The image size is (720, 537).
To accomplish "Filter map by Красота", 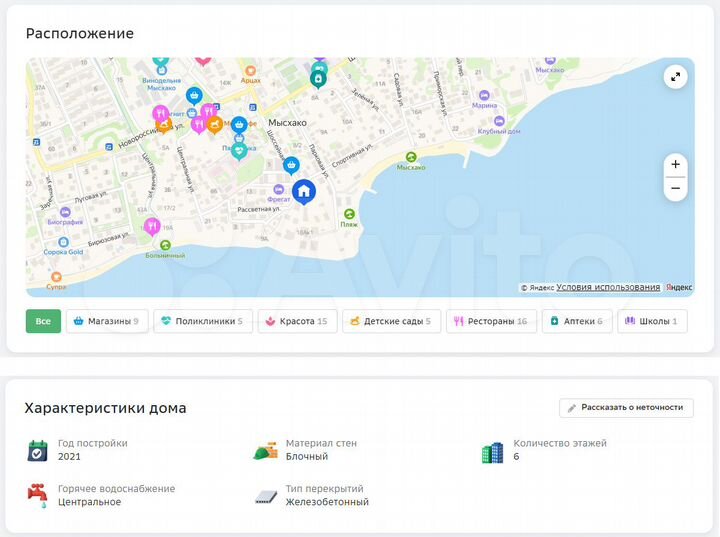I will pos(298,321).
